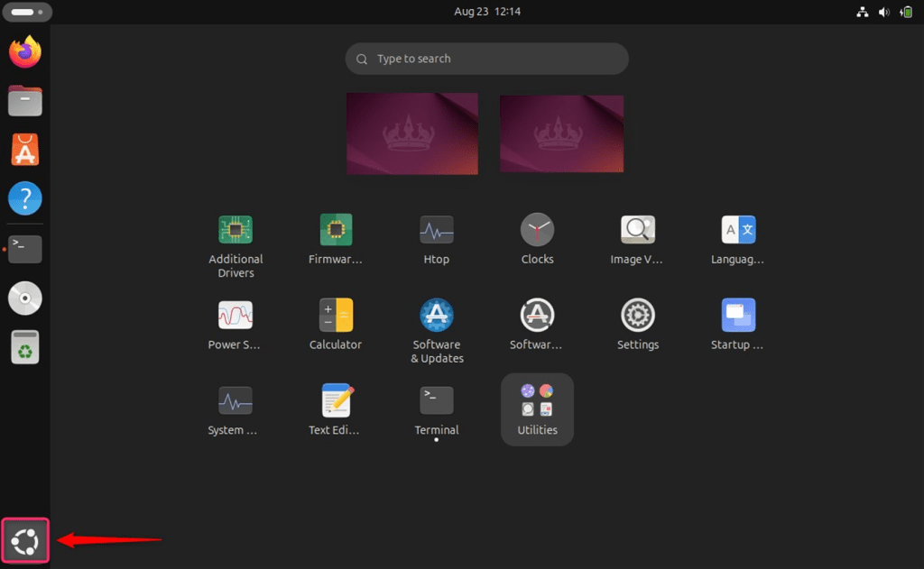This screenshot has height=569, width=924.
Task: Switch to the second workspace thumbnail
Action: click(561, 133)
